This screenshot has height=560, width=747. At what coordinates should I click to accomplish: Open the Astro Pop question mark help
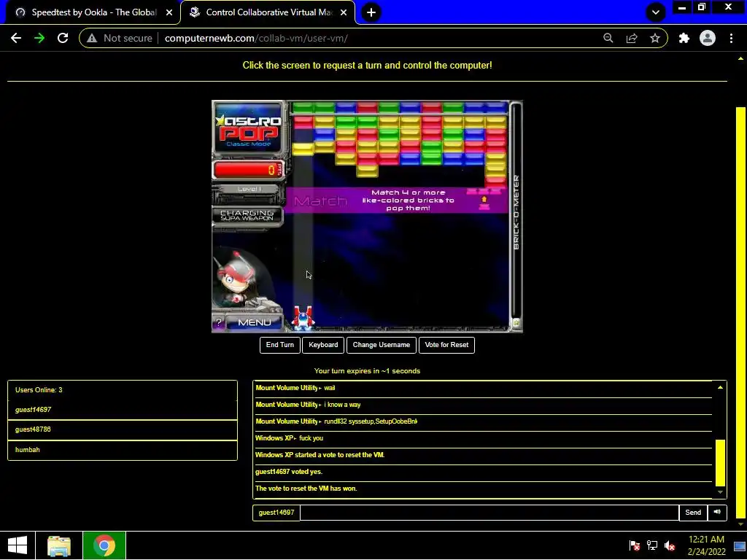coord(219,322)
